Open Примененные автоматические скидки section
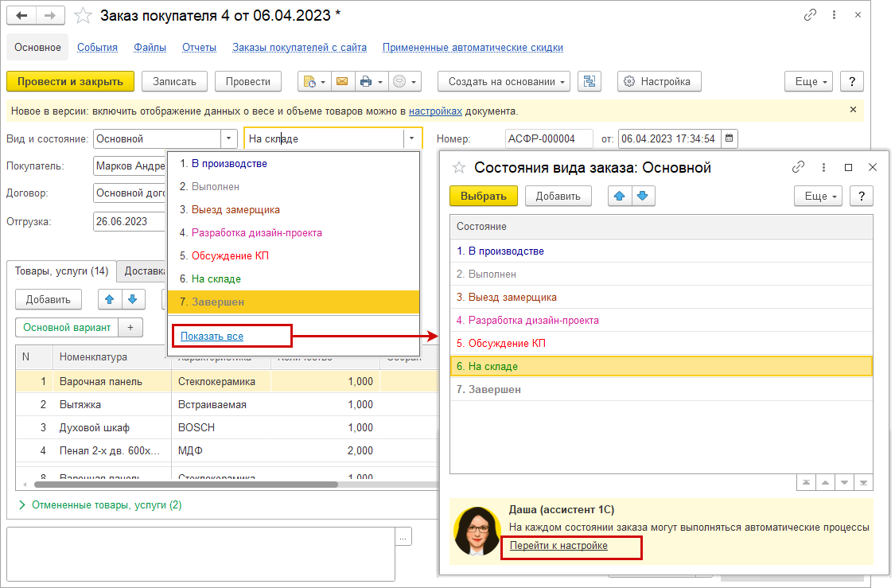This screenshot has height=588, width=895. (x=473, y=48)
